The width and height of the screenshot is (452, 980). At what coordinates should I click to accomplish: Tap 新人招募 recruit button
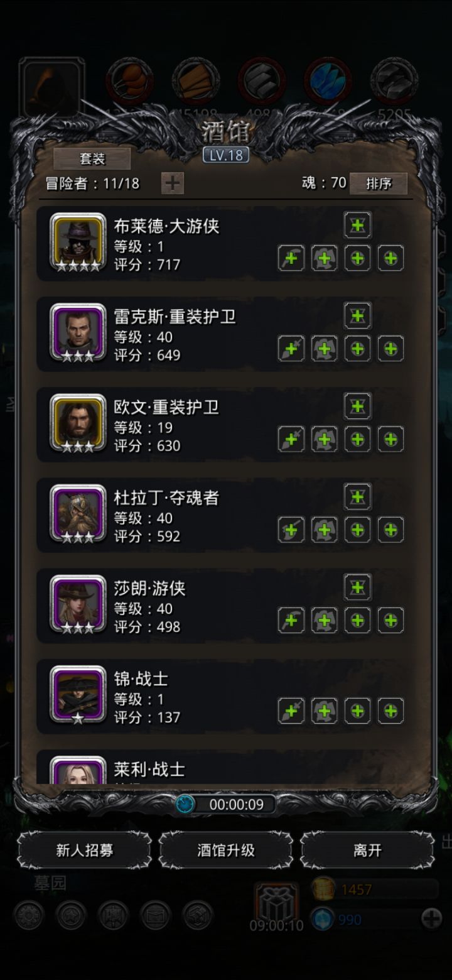(x=85, y=850)
